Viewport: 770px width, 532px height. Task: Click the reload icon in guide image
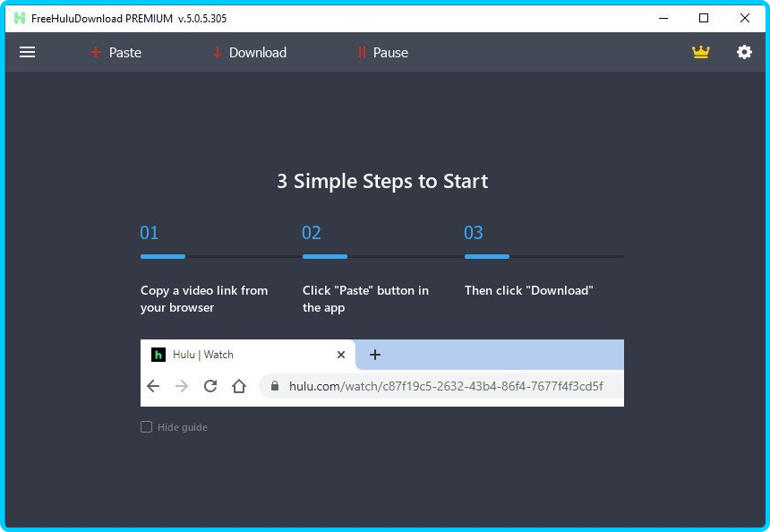pos(210,386)
